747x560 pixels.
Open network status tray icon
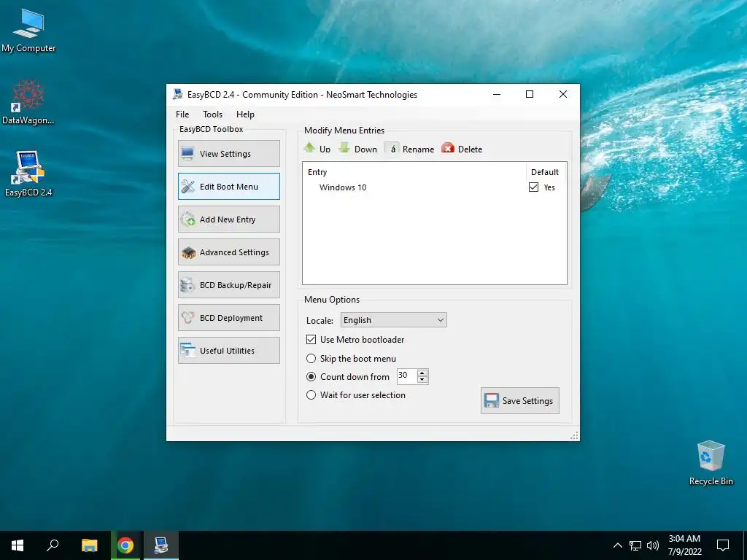coord(635,545)
